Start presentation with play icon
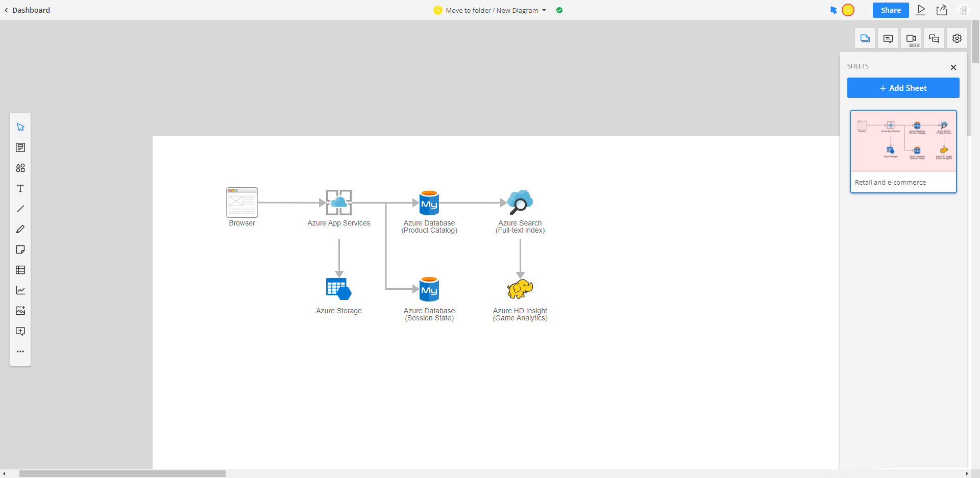This screenshot has width=980, height=478. click(x=921, y=10)
